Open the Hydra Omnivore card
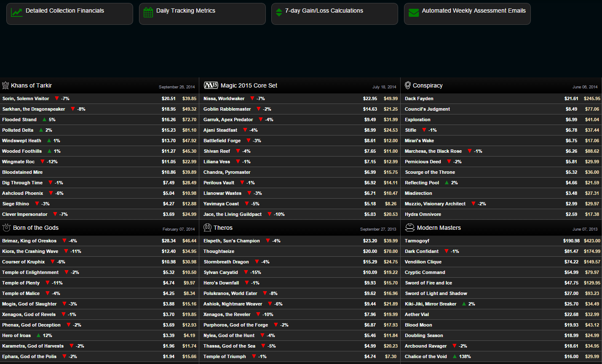 click(x=423, y=214)
